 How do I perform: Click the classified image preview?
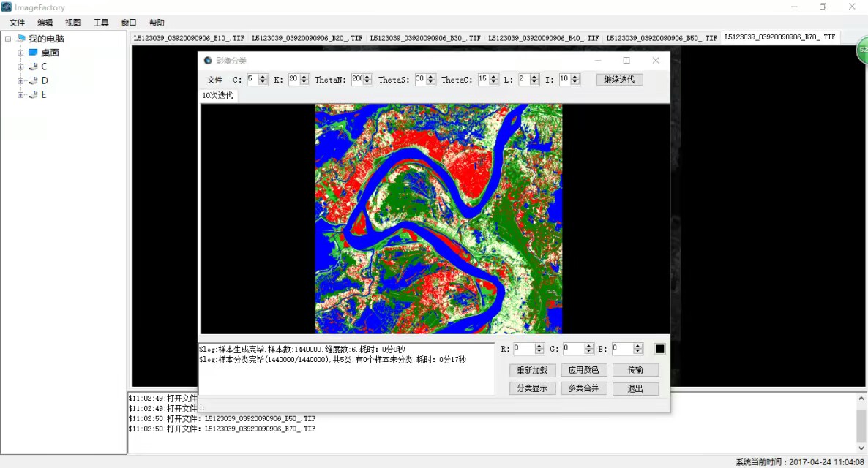(438, 219)
